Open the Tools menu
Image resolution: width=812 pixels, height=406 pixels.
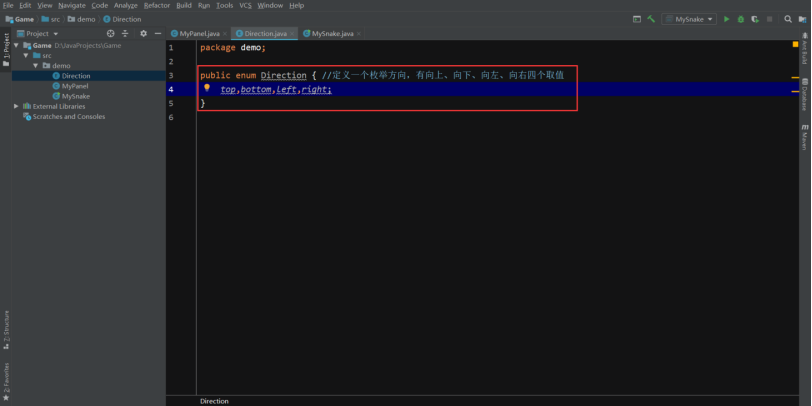(x=224, y=5)
